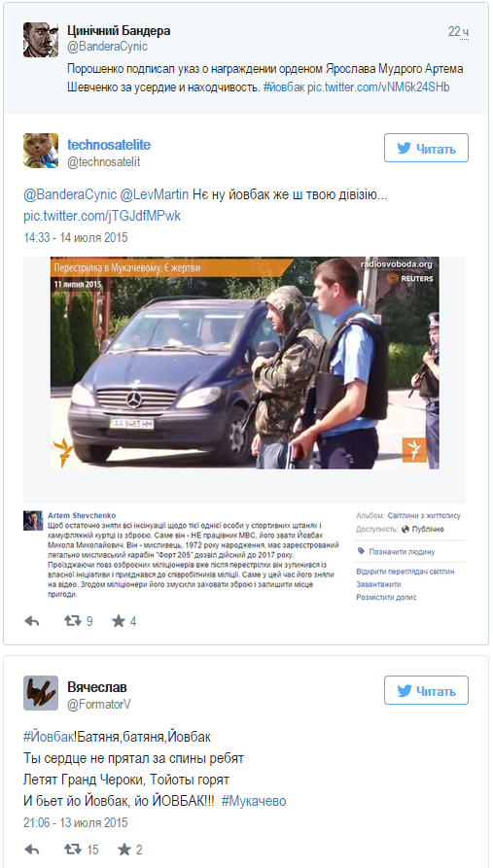The height and width of the screenshot is (868, 493).
Task: Favorite the Вячеслав tweet star
Action: pyautogui.click(x=124, y=850)
